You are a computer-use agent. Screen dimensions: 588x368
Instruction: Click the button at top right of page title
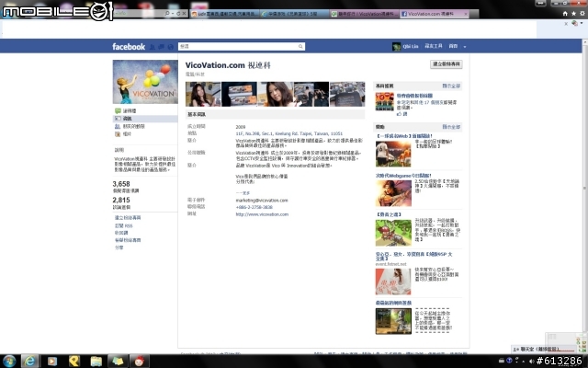(x=447, y=64)
